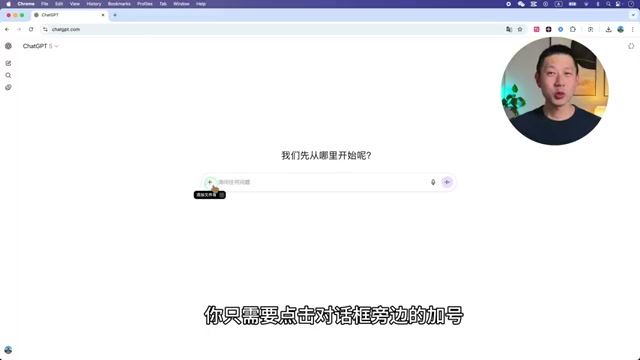The height and width of the screenshot is (360, 640).
Task: Click the presenter's circular webcam overlay
Action: (x=555, y=91)
